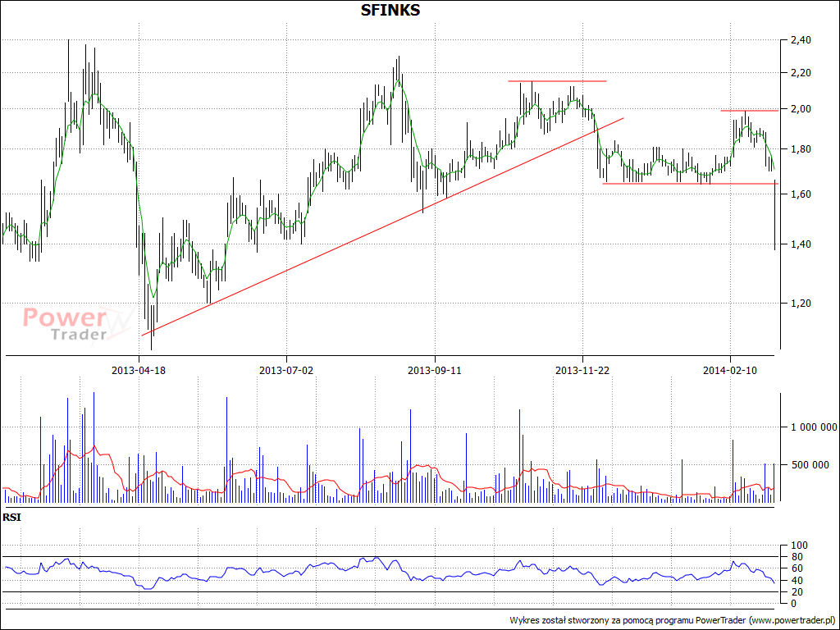This screenshot has width=840, height=630.
Task: Click the RSI 80 axis value
Action: click(796, 557)
